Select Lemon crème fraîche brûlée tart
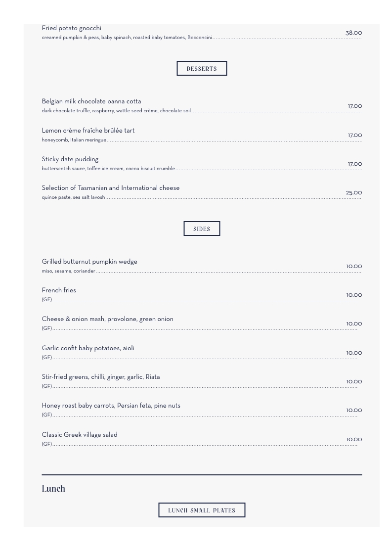The width and height of the screenshot is (392, 555). click(88, 131)
